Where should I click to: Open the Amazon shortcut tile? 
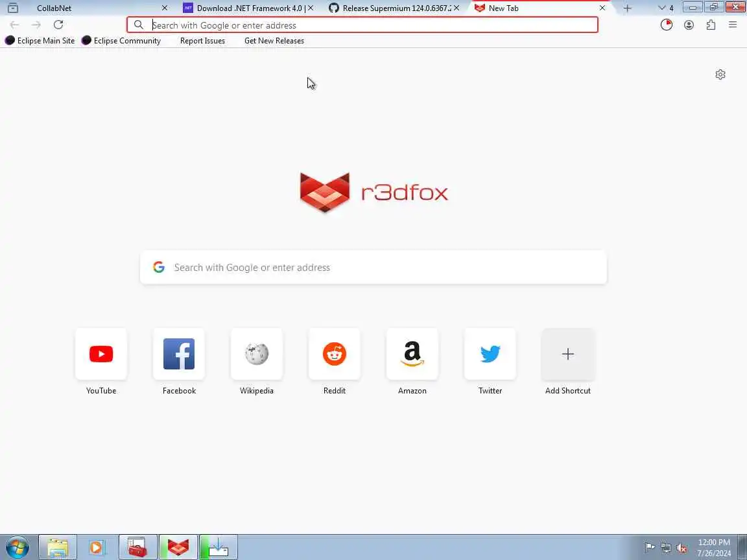coord(412,354)
